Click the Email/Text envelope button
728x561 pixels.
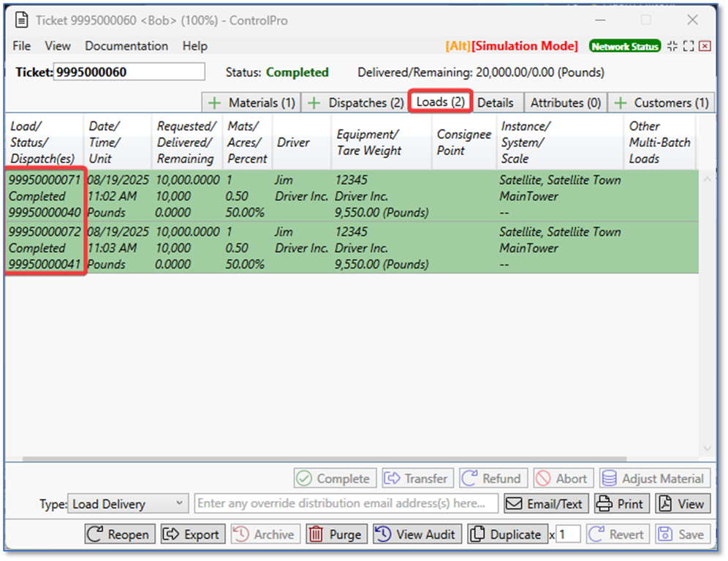545,503
